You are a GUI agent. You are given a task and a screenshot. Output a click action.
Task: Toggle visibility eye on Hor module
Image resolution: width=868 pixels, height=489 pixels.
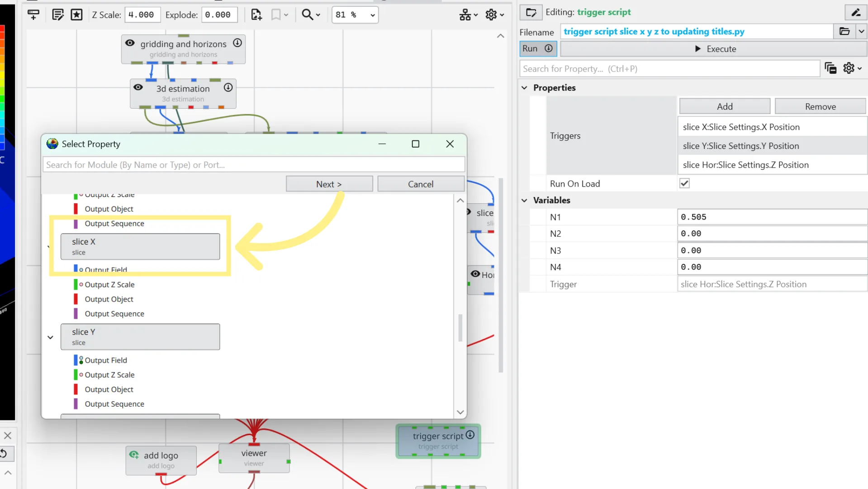[x=475, y=274]
